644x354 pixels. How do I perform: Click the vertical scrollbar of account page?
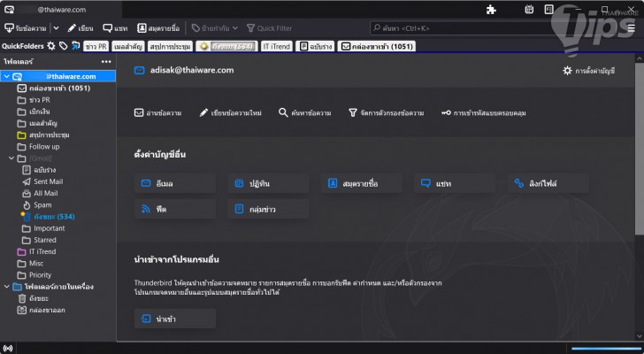(640, 150)
